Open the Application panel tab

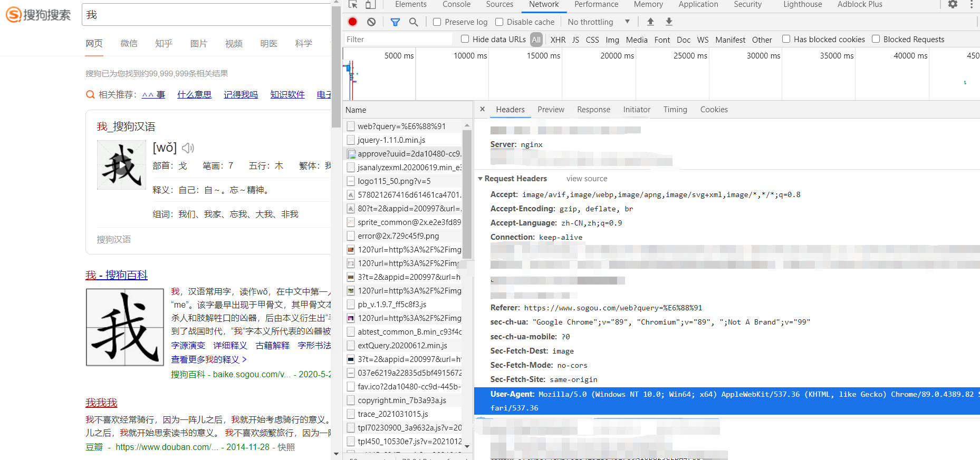click(698, 4)
